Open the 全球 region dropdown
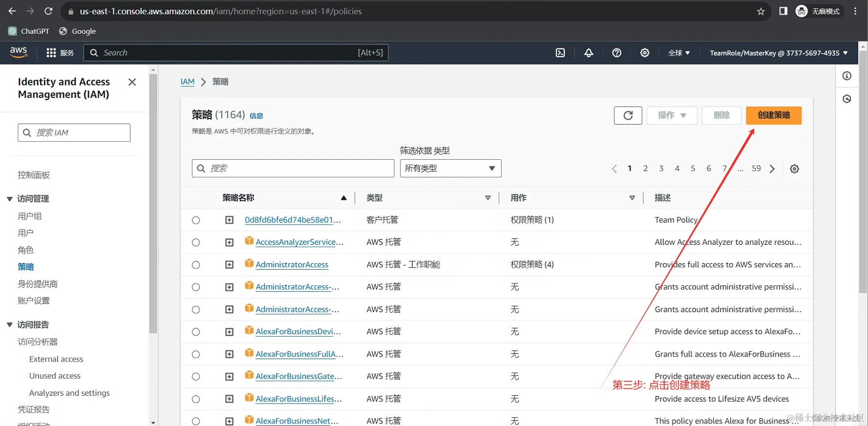 pyautogui.click(x=679, y=53)
